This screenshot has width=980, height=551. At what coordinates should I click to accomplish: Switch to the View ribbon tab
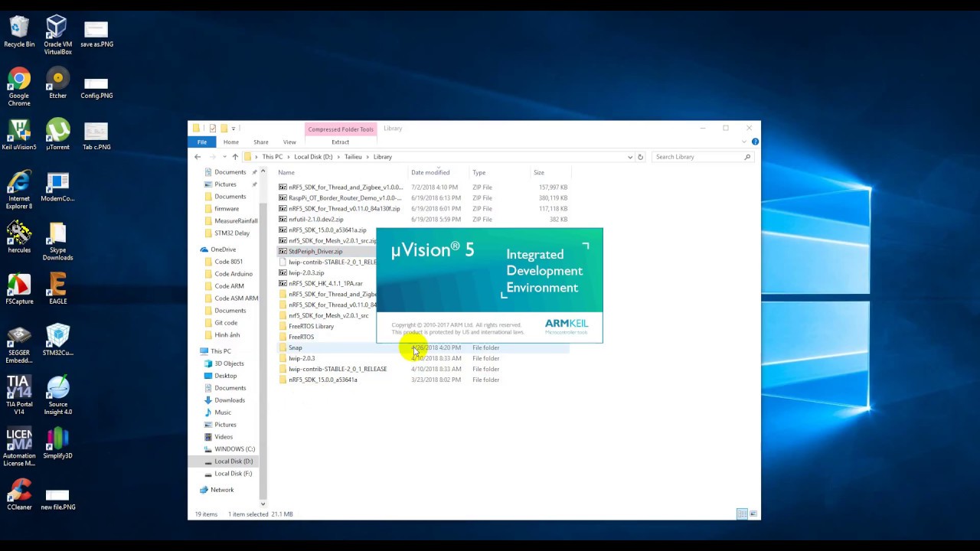pos(289,142)
